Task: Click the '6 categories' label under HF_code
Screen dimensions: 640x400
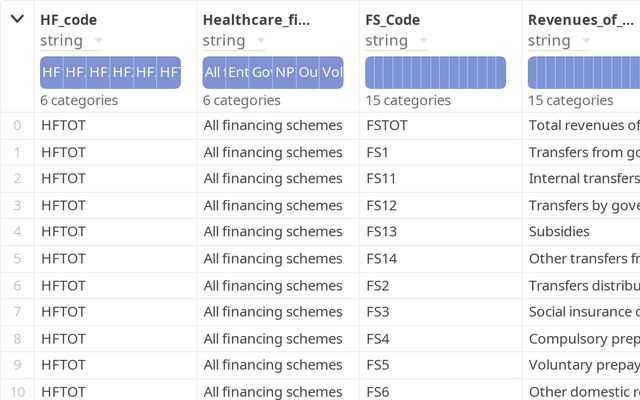Action: coord(79,100)
